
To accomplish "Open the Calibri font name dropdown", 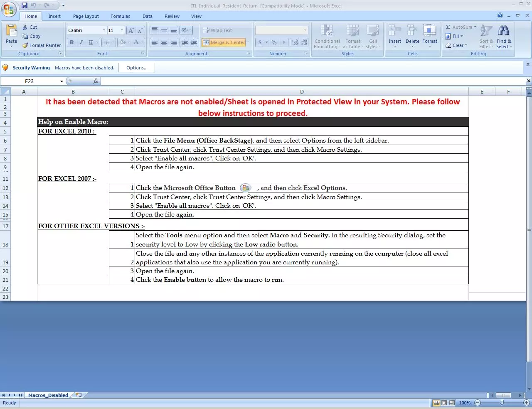I will [104, 30].
